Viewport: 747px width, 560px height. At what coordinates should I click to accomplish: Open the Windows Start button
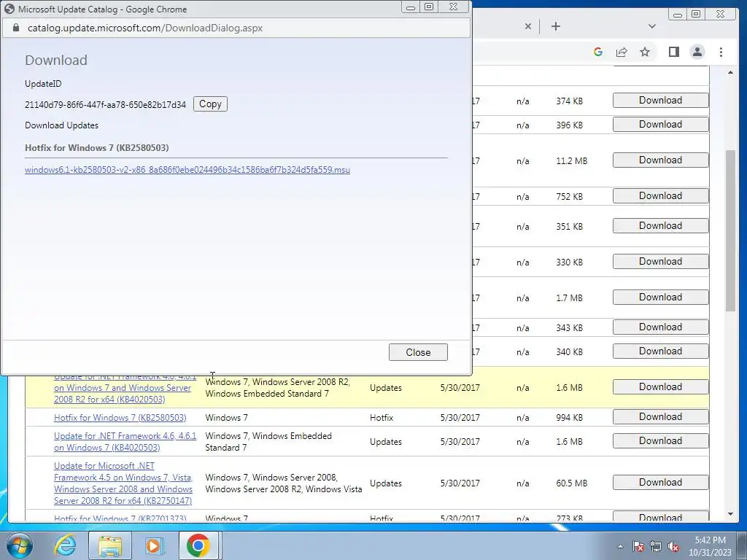point(20,545)
